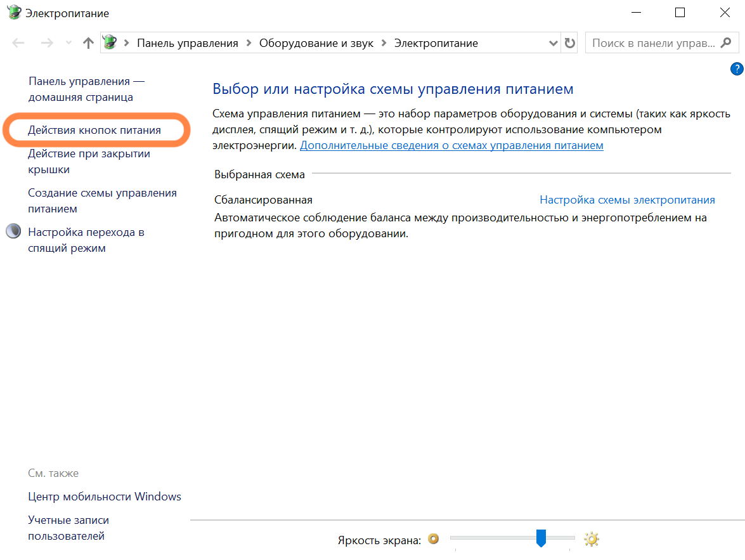Expand chevron before Панель управления breadcrumb

pyautogui.click(x=126, y=43)
